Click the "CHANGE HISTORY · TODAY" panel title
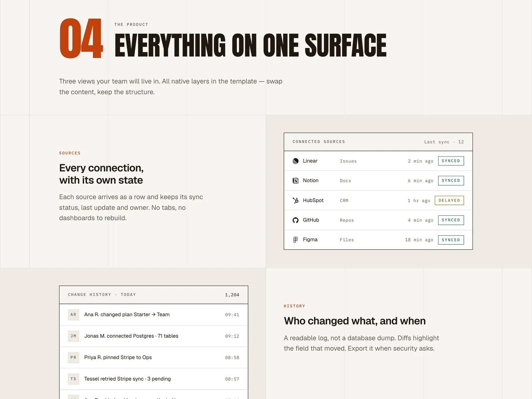 [102, 295]
